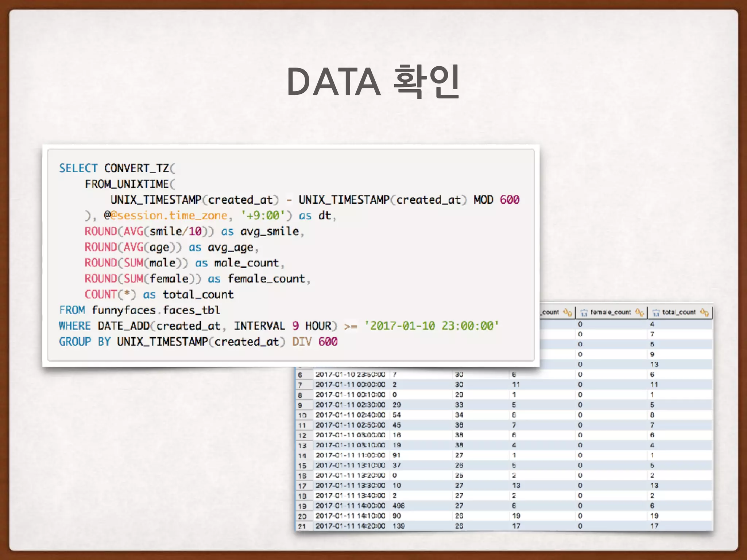Image resolution: width=747 pixels, height=560 pixels.
Task: Click sort icon on female_count column
Action: click(639, 312)
